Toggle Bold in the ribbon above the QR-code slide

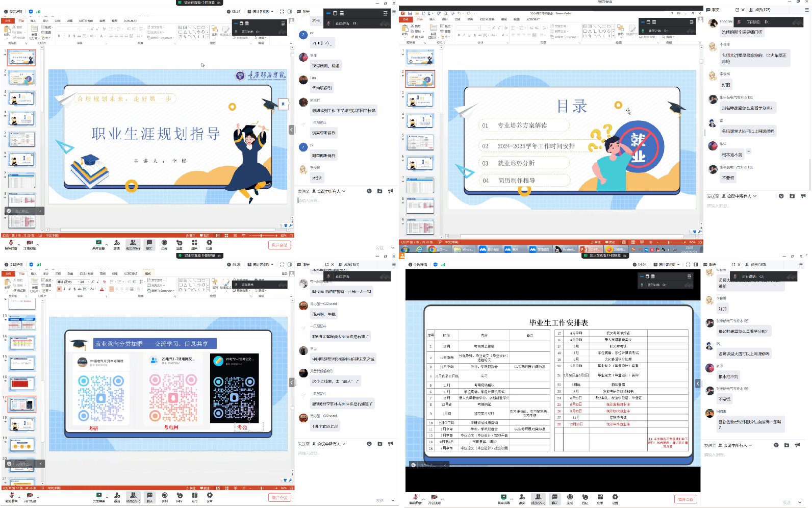click(x=59, y=289)
